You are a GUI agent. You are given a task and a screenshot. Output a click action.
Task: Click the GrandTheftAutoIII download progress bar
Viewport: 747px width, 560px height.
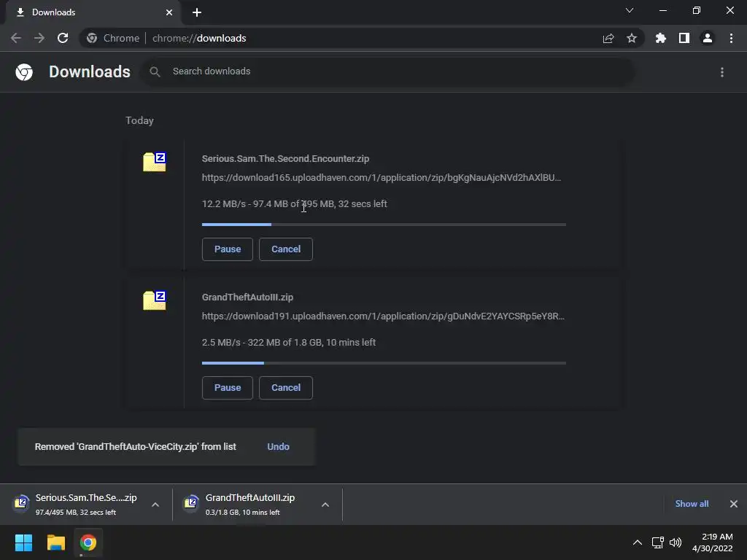[x=384, y=363]
